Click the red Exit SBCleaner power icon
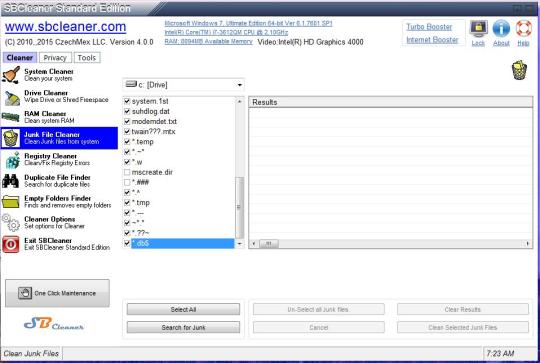Viewport: 540px width, 363px height. point(11,244)
